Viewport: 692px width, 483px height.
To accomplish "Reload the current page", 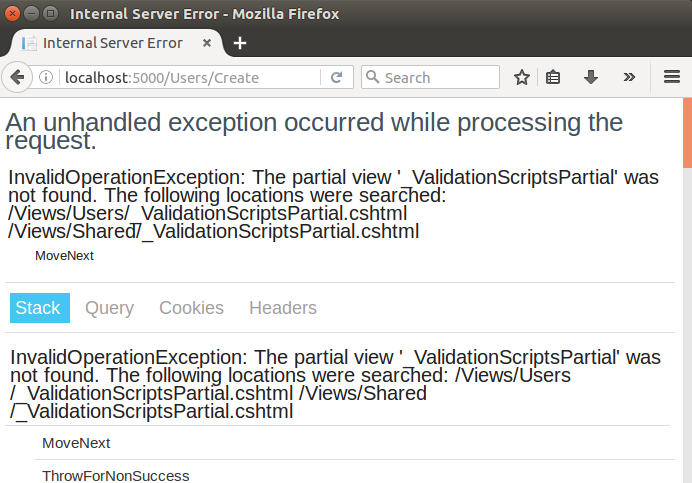I will pos(337,77).
